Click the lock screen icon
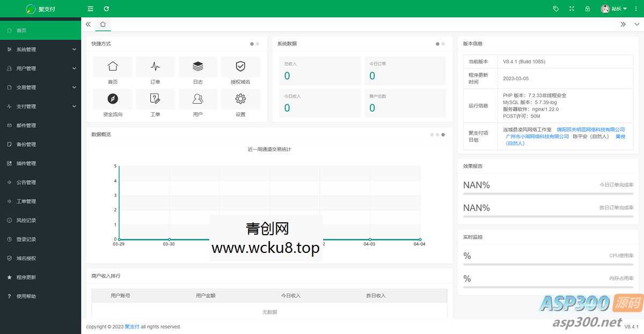This screenshot has height=334, width=644. tap(587, 8)
